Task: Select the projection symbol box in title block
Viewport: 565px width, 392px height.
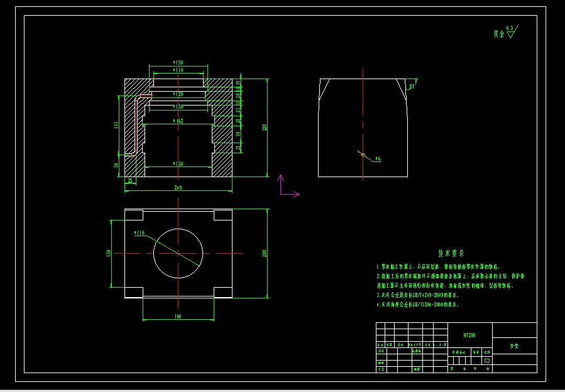Action: (487, 361)
